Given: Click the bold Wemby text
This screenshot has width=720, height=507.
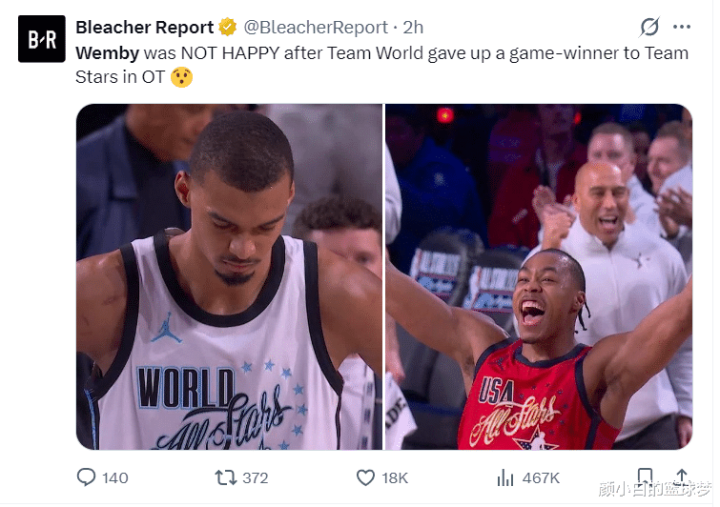Looking at the screenshot, I should pos(107,53).
